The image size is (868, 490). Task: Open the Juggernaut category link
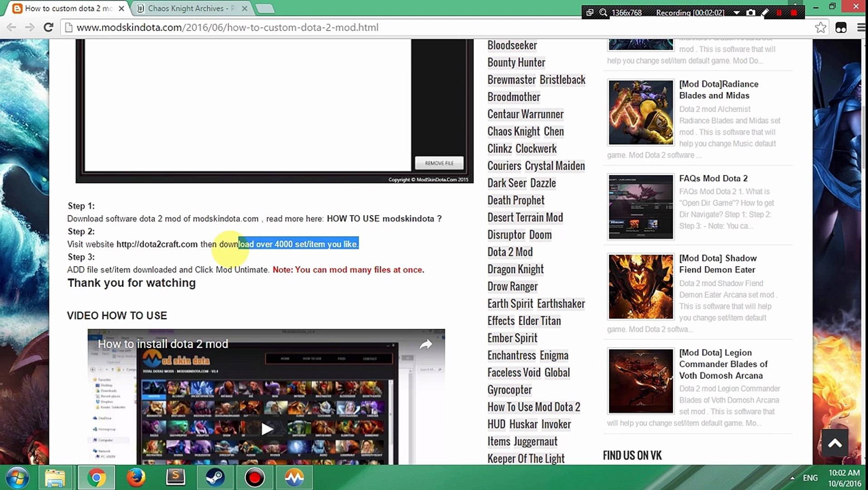536,442
